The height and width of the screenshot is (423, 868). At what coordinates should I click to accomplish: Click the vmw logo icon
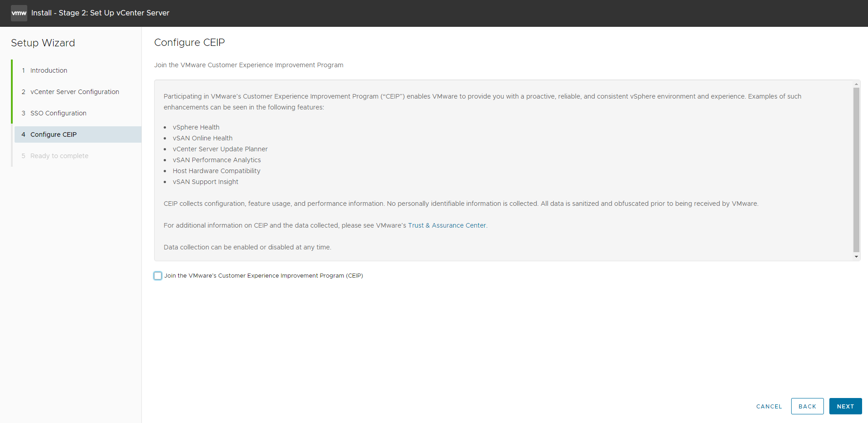19,13
